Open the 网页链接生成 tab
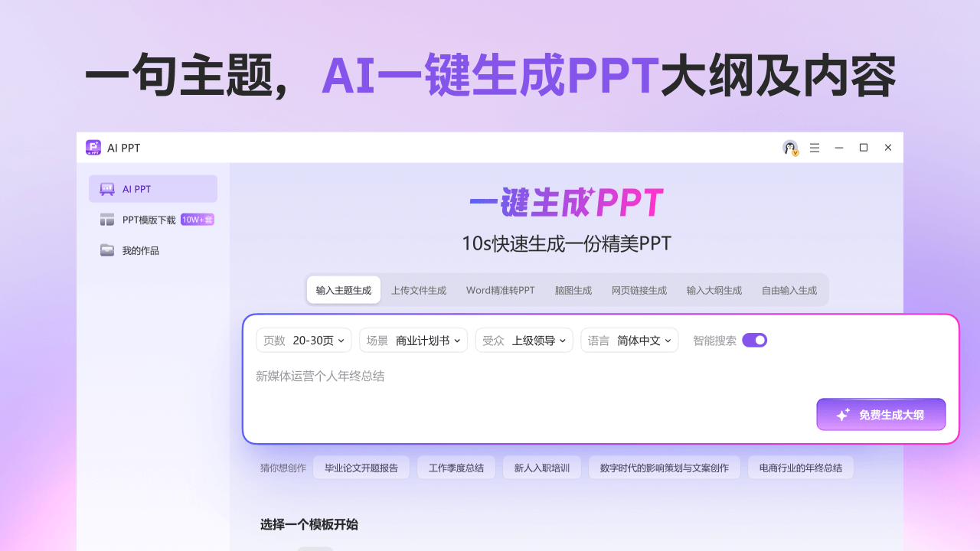 [639, 290]
